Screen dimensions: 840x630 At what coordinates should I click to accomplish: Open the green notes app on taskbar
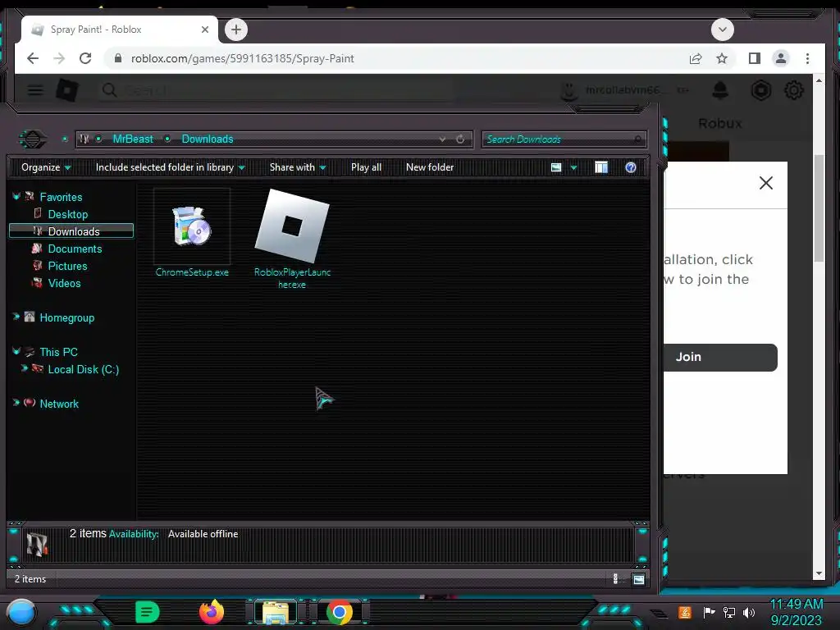pos(147,612)
